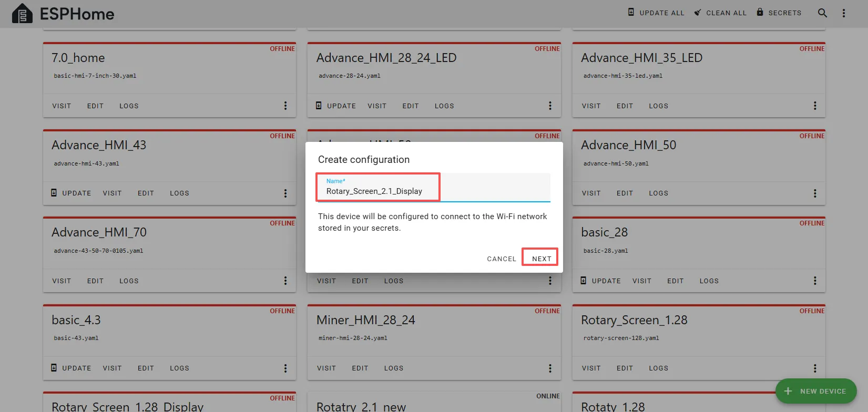The width and height of the screenshot is (868, 412).
Task: Visit the Advance_HMI_70 device page
Action: coord(62,281)
